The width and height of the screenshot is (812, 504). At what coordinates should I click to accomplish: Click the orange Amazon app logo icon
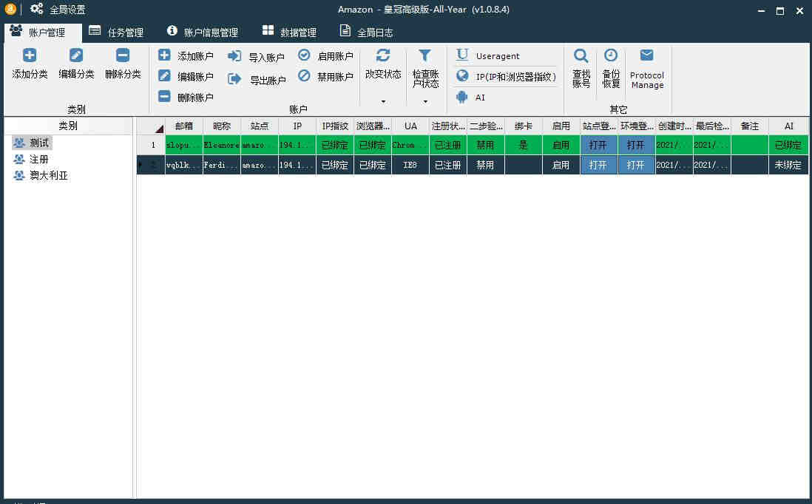[x=10, y=9]
